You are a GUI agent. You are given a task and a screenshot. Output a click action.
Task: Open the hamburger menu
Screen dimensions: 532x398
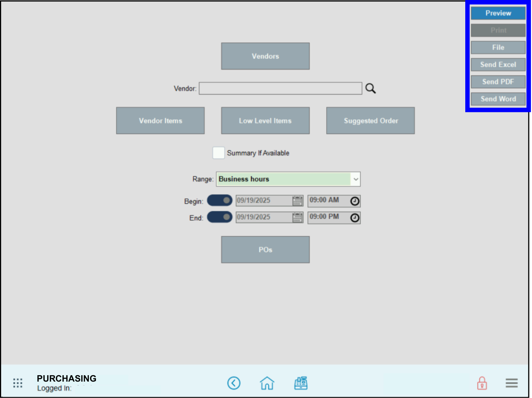click(x=511, y=383)
